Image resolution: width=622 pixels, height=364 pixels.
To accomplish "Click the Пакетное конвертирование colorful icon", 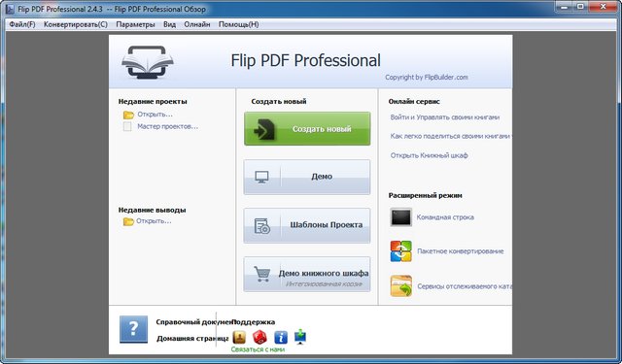I will [x=400, y=251].
